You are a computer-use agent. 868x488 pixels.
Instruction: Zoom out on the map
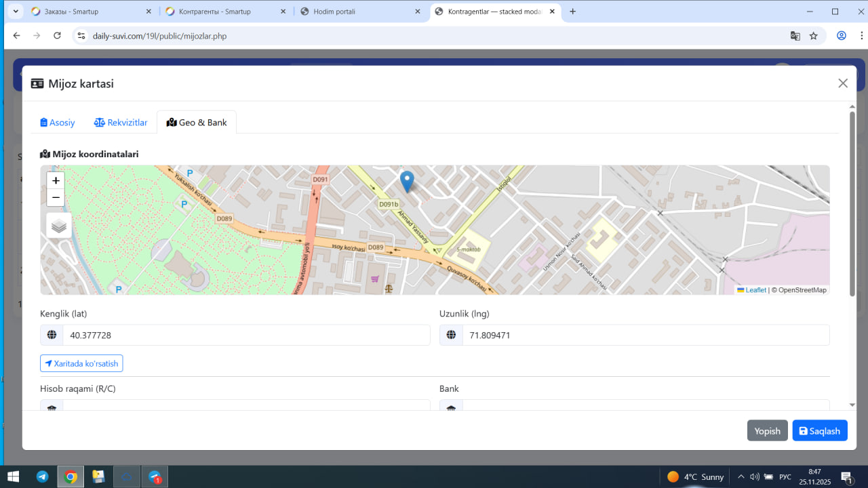pyautogui.click(x=56, y=198)
